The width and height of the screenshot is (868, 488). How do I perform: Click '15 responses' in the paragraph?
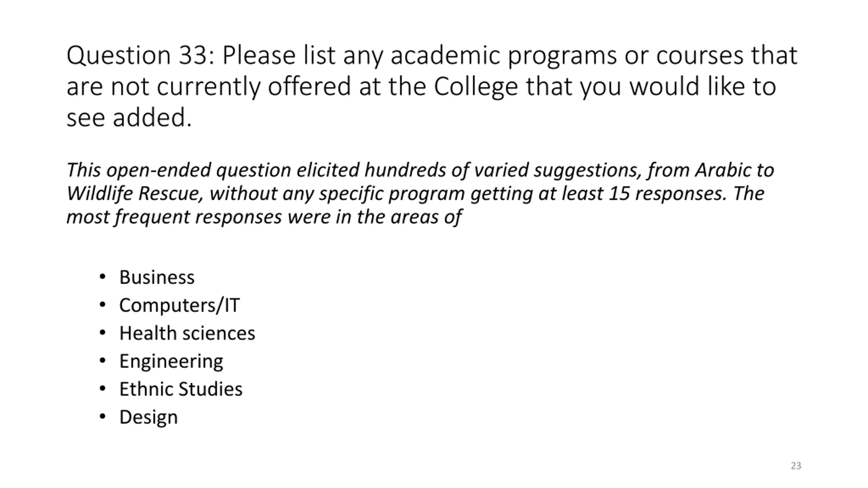pyautogui.click(x=667, y=194)
